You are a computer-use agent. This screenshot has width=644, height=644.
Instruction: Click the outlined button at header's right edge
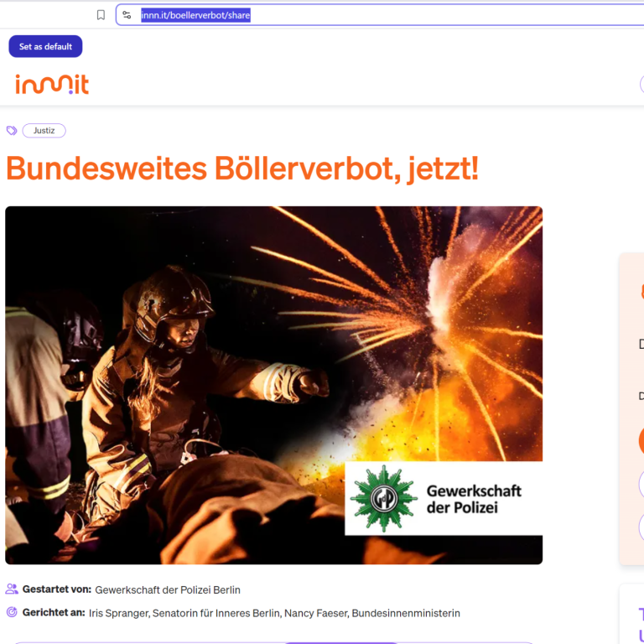tap(642, 84)
